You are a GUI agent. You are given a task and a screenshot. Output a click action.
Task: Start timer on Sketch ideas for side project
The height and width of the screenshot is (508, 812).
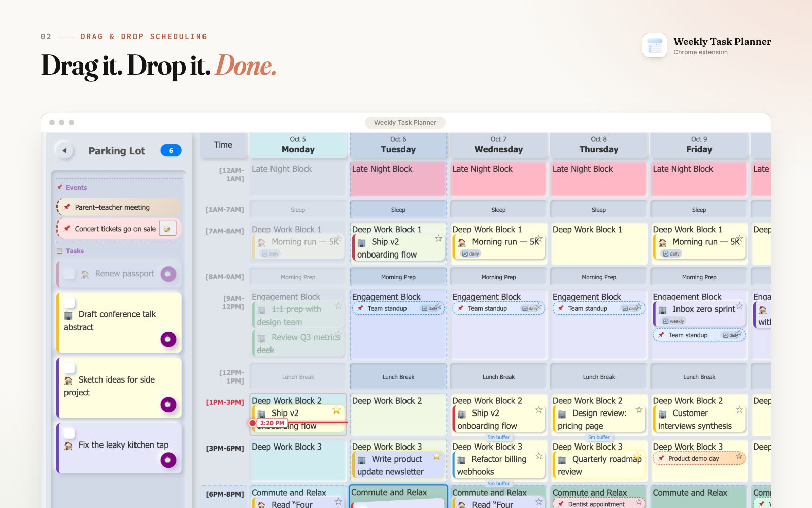pyautogui.click(x=168, y=404)
